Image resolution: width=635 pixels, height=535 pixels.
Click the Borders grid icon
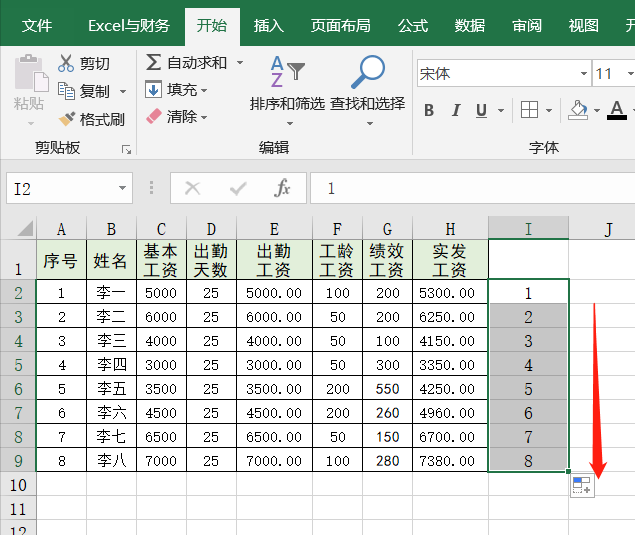pos(529,110)
